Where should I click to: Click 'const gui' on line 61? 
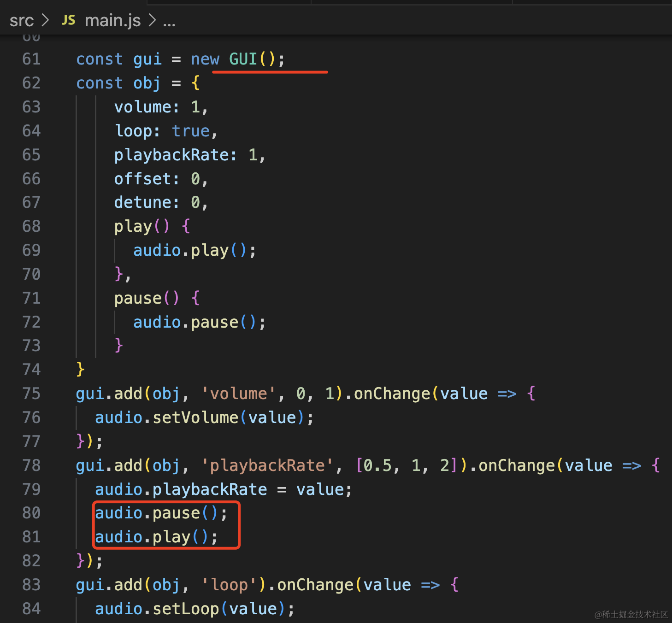[119, 59]
